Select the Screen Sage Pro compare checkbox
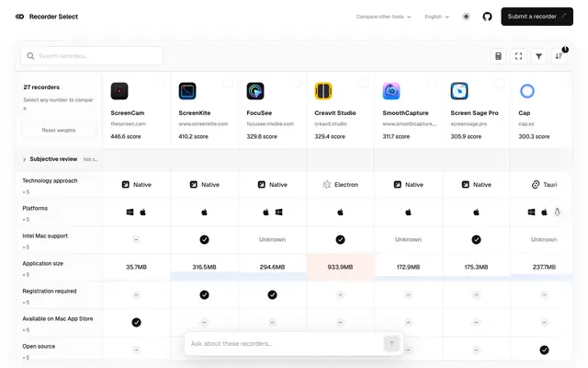 tap(500, 83)
